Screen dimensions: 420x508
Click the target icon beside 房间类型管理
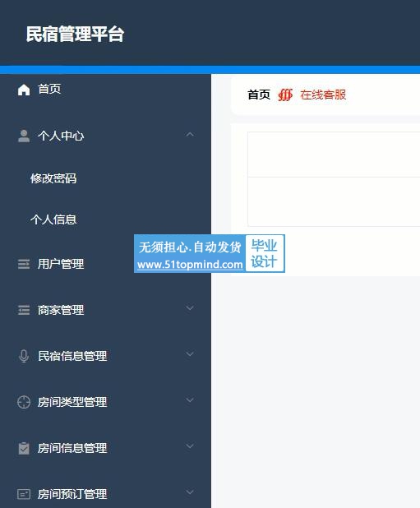[24, 402]
